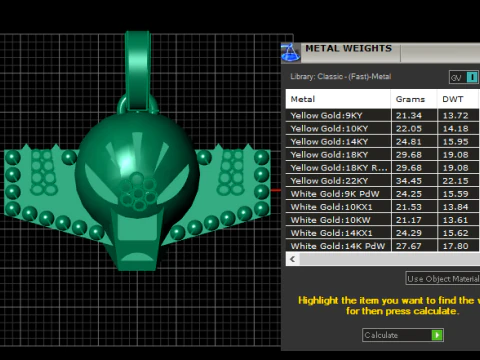Screen dimensions: 480x360
Task: Select the White Gold:14KX1 row
Action: pos(383,233)
